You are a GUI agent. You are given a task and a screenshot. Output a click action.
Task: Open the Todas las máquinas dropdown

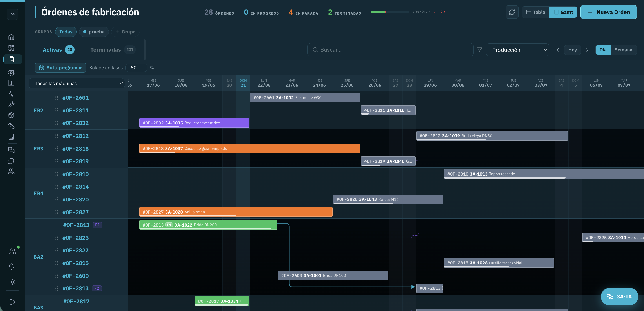pos(77,83)
